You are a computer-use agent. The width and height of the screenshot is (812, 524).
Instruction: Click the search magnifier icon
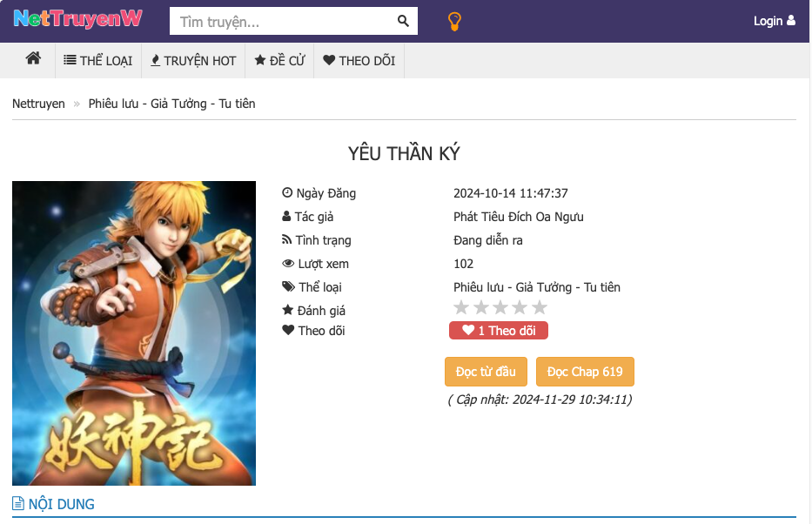[x=403, y=21]
